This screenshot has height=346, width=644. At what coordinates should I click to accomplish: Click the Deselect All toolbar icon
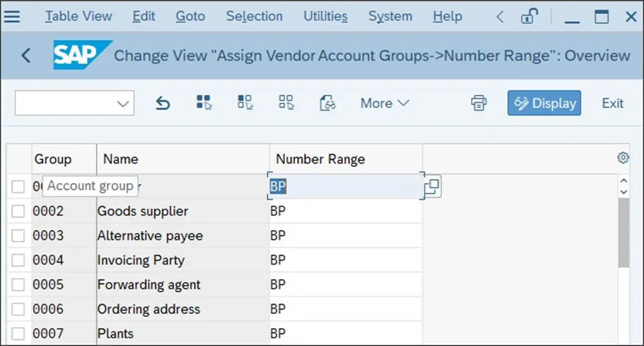(286, 103)
